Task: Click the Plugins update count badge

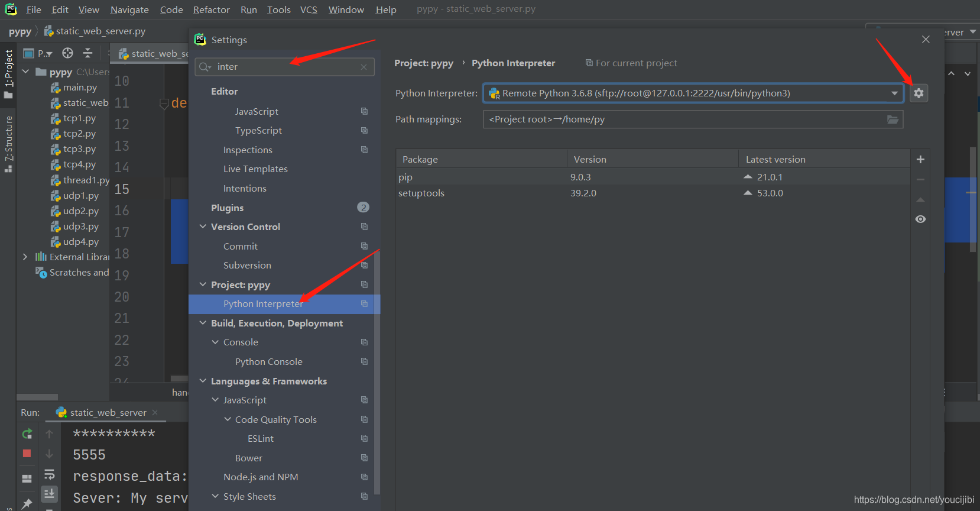Action: pos(363,207)
